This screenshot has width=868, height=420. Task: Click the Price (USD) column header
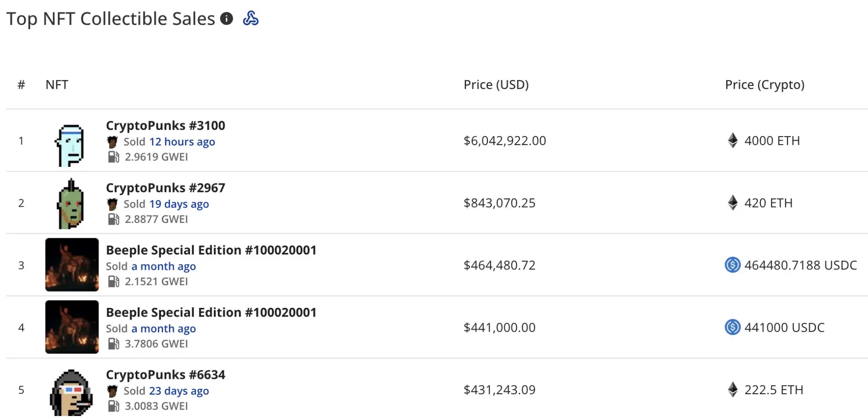coord(496,85)
